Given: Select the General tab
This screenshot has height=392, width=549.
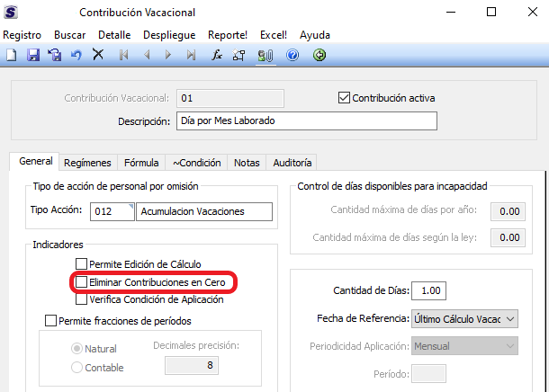Looking at the screenshot, I should (x=36, y=161).
